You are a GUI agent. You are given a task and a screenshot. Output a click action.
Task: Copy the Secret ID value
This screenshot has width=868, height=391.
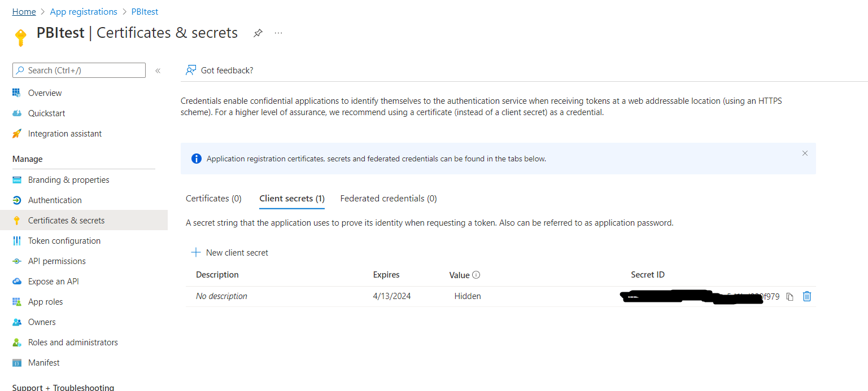[x=790, y=296]
